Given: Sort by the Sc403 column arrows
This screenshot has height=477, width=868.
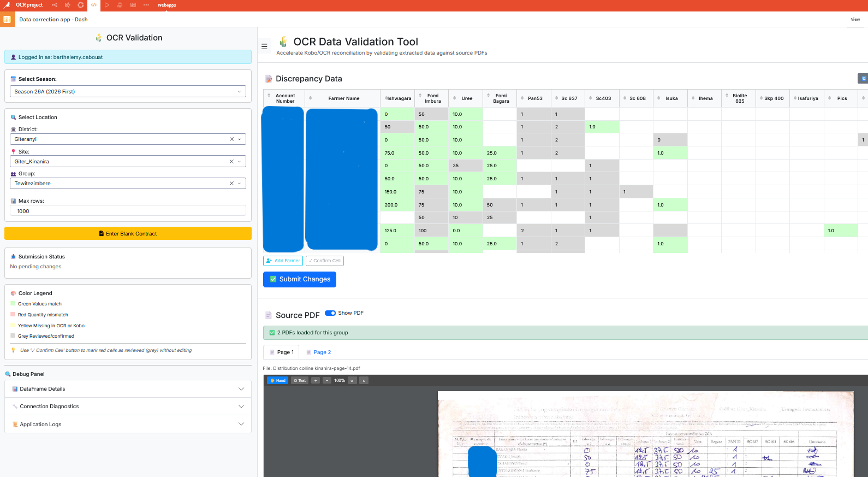Looking at the screenshot, I should tap(591, 98).
